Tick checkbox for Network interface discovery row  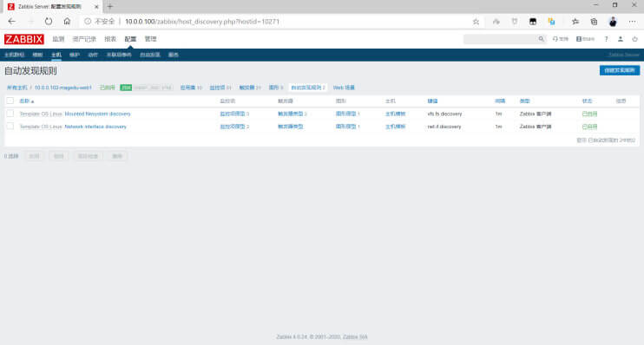coord(10,127)
